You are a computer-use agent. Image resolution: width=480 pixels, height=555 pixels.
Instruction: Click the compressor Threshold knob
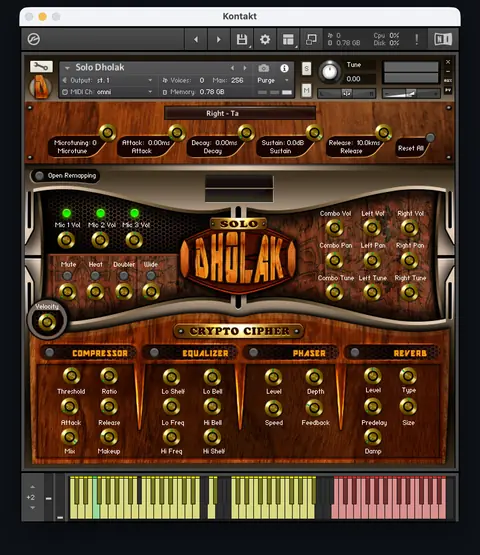[x=72, y=376]
